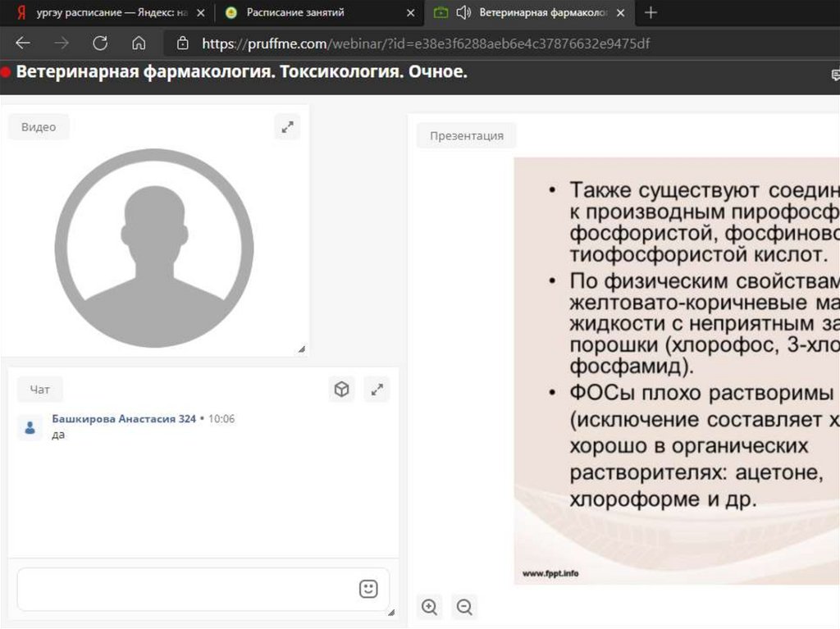
Task: Open a new browser tab
Action: tap(651, 12)
